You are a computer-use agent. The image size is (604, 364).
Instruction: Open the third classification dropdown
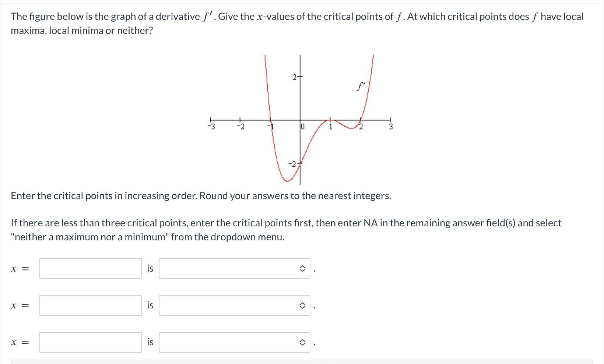234,342
